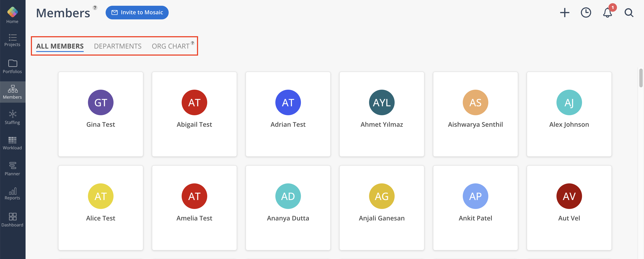The height and width of the screenshot is (259, 644).
Task: Open Portfolios folder icon
Action: click(x=12, y=63)
